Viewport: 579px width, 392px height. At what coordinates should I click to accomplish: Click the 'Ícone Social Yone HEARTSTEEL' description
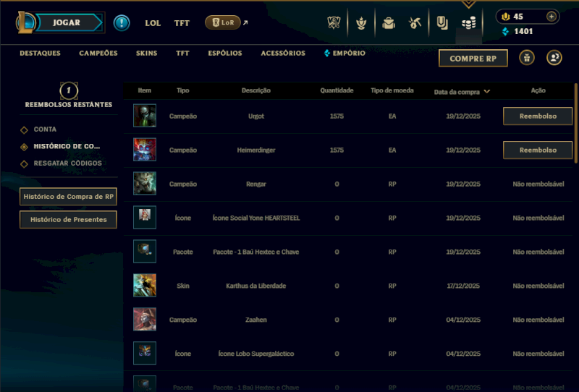(x=256, y=218)
